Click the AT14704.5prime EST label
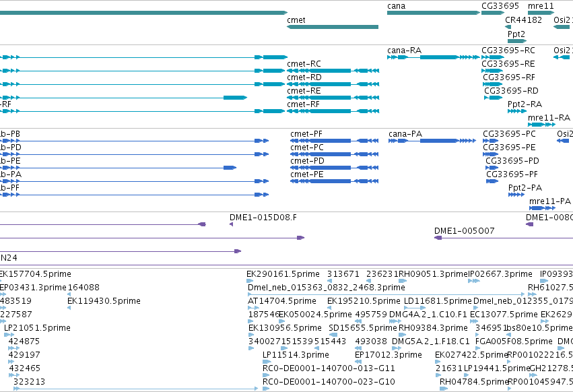 [281, 301]
